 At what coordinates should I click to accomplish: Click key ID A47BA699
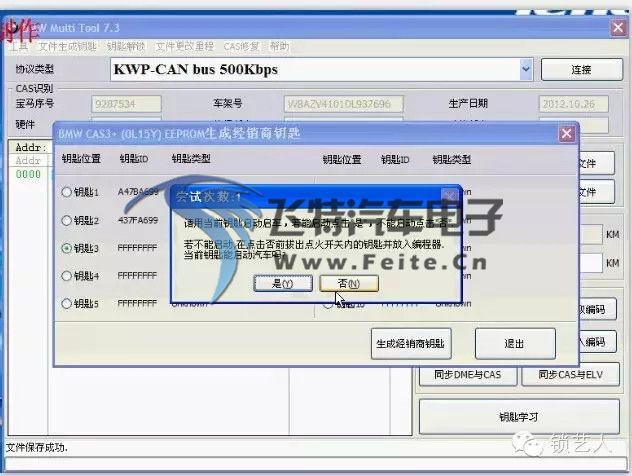(138, 192)
